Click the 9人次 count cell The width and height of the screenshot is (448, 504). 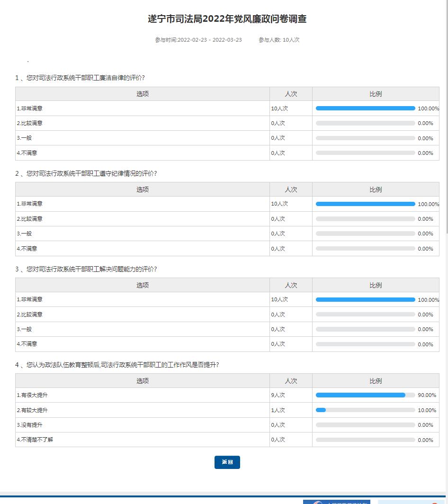click(278, 395)
